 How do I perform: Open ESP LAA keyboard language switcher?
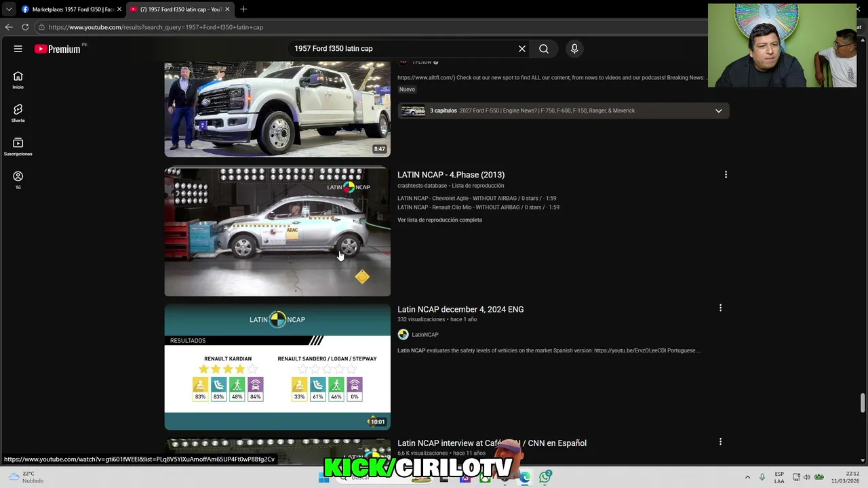pos(779,477)
